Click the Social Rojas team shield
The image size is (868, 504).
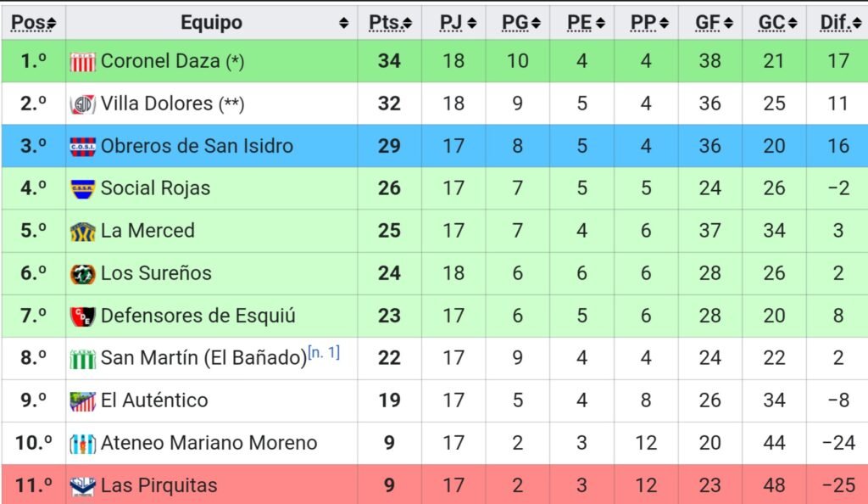click(x=82, y=189)
